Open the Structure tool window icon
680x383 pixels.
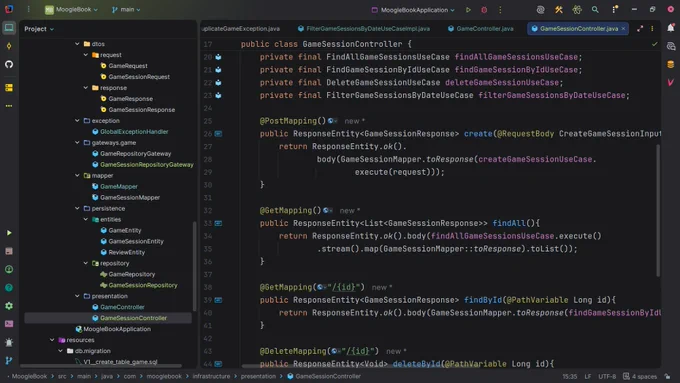click(x=9, y=88)
